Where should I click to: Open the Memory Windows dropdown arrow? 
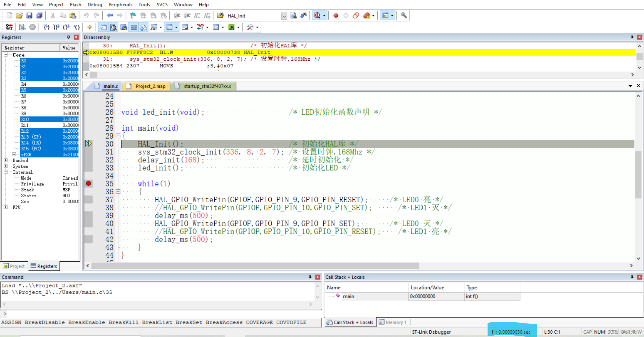click(176, 27)
